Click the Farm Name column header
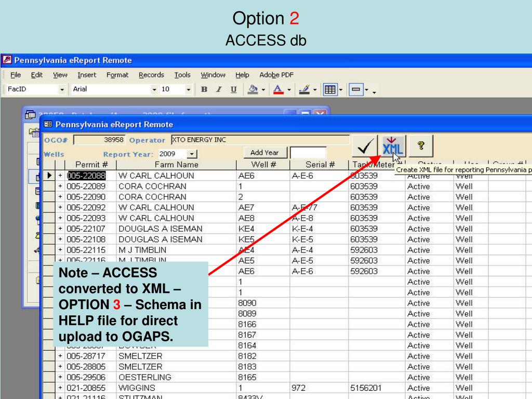The image size is (532, 399). point(177,165)
